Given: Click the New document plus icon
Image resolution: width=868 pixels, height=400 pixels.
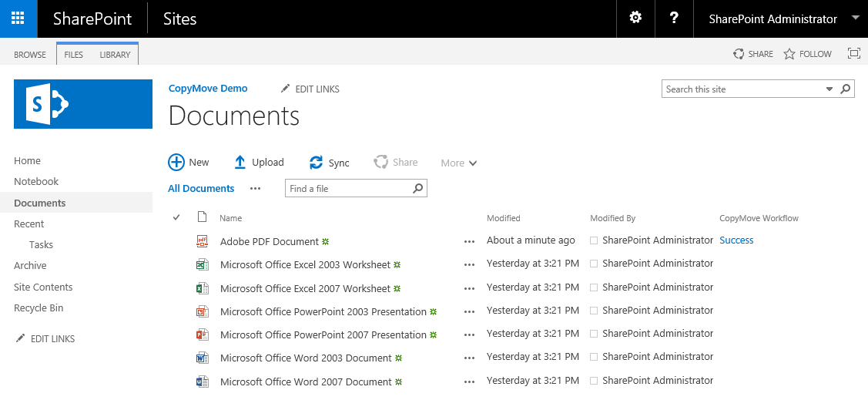Looking at the screenshot, I should (176, 162).
